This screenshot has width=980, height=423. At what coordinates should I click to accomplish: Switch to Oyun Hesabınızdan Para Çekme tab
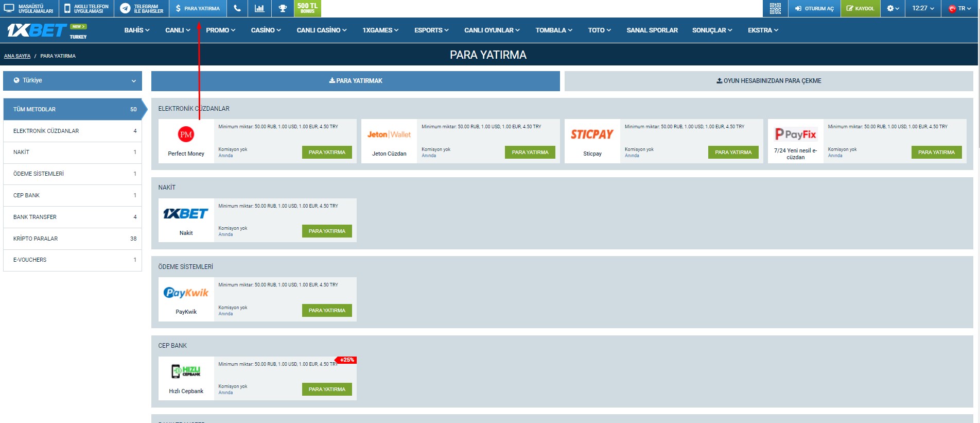[x=768, y=81]
